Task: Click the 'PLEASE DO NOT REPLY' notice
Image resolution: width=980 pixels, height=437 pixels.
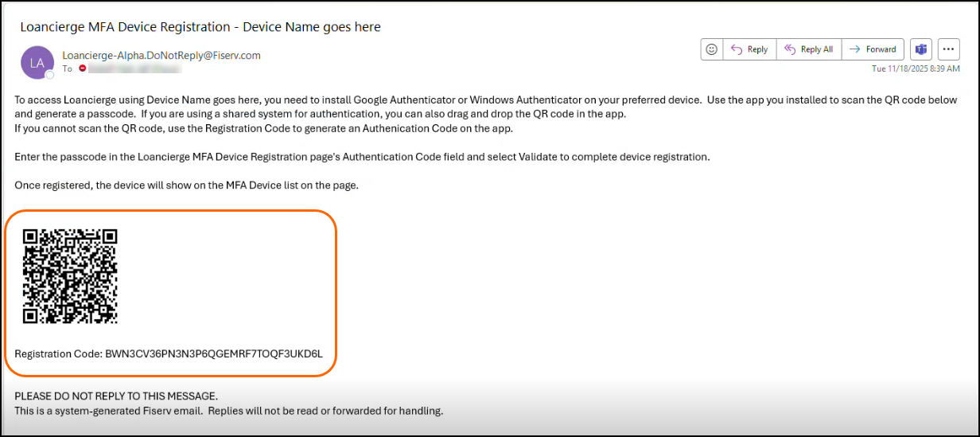Action: point(116,396)
